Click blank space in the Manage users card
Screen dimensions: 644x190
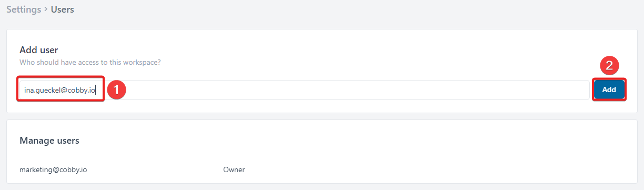(421, 153)
